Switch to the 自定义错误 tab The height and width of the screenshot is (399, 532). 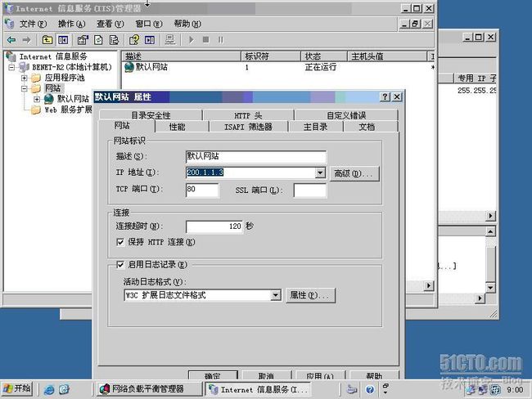point(346,115)
